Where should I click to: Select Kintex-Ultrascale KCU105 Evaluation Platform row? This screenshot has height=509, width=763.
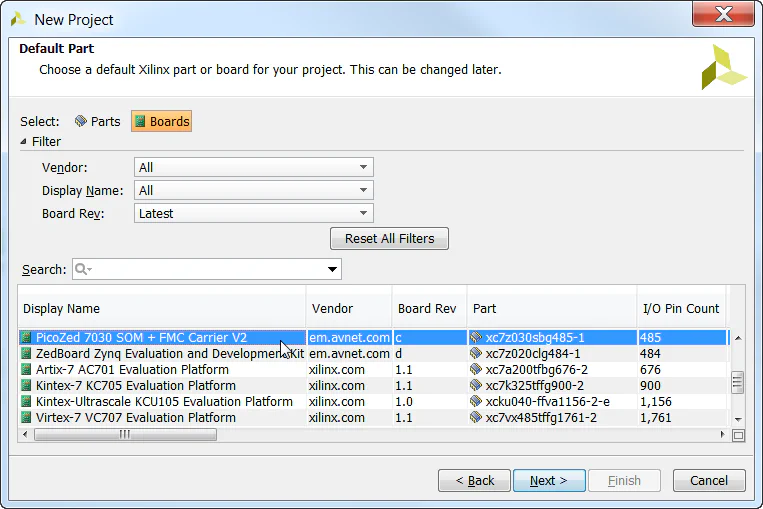374,401
